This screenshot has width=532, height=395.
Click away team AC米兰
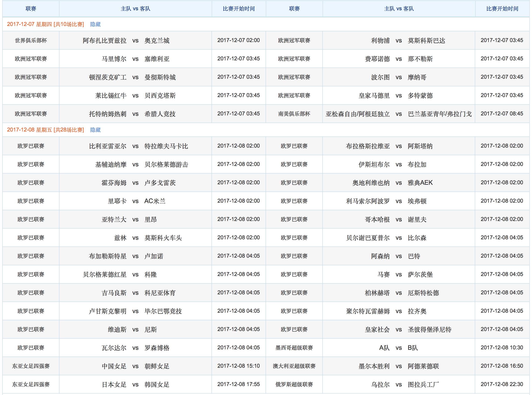tap(155, 201)
